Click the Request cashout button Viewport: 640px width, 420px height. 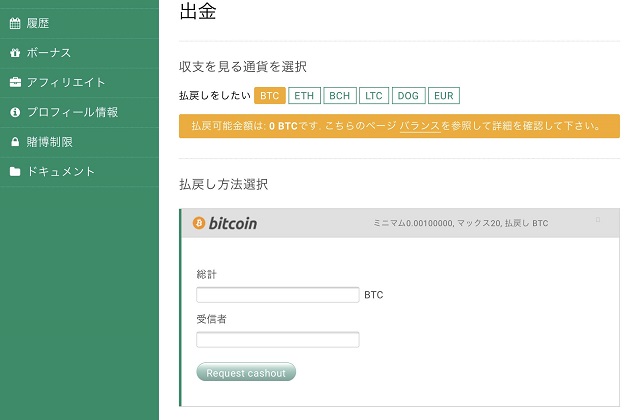[246, 372]
